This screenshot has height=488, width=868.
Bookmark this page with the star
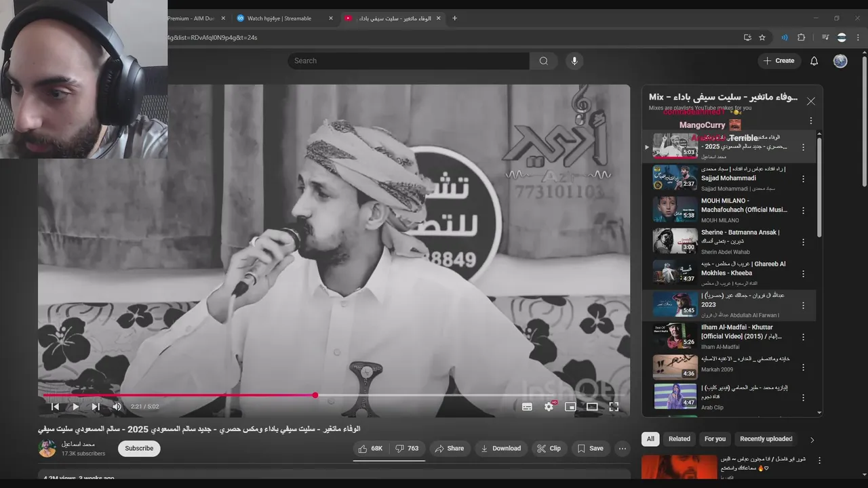[x=762, y=37]
